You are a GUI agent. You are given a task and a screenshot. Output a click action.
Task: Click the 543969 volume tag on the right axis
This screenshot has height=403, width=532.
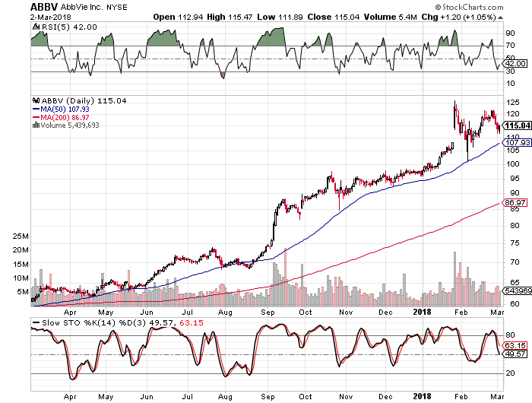(517, 290)
